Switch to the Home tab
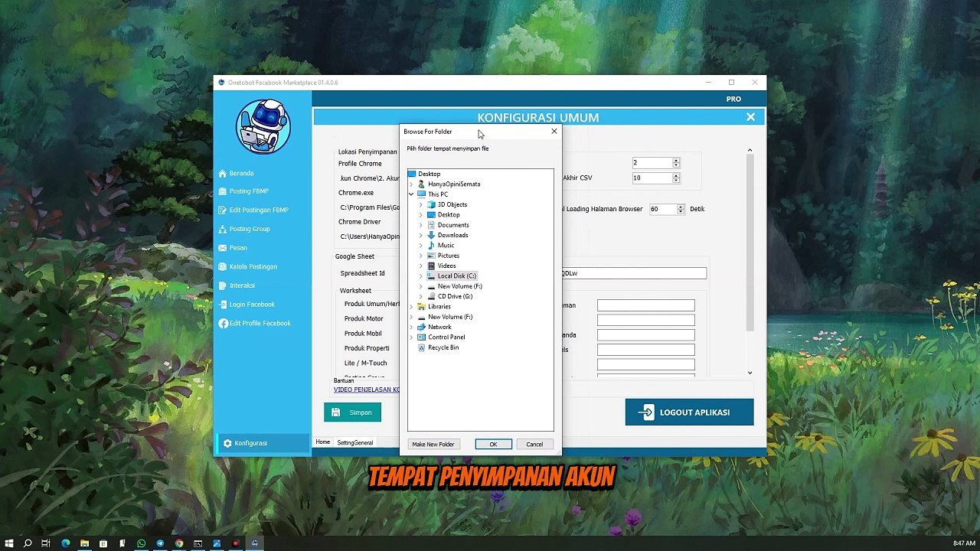Viewport: 980px width, 551px height. click(323, 442)
